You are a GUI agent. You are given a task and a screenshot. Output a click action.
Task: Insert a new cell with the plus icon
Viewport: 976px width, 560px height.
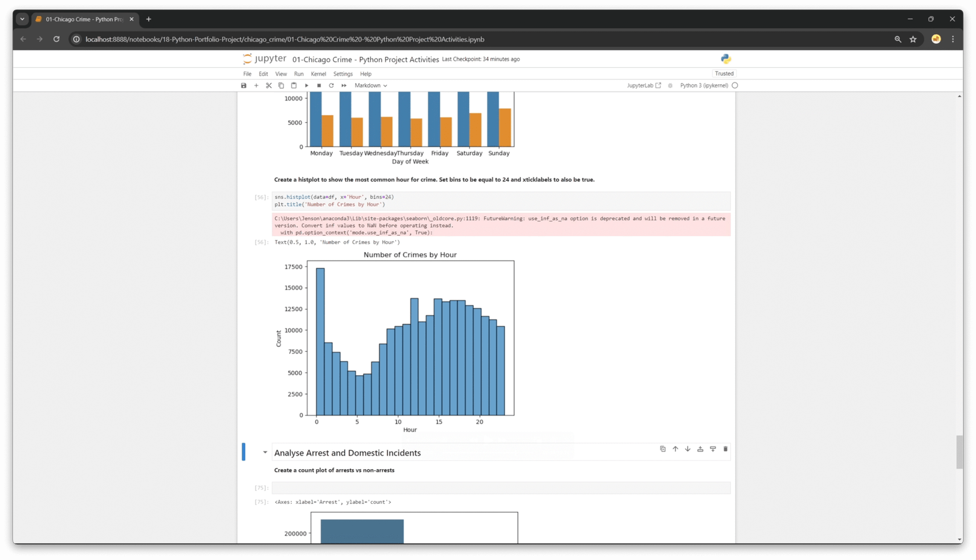[256, 85]
